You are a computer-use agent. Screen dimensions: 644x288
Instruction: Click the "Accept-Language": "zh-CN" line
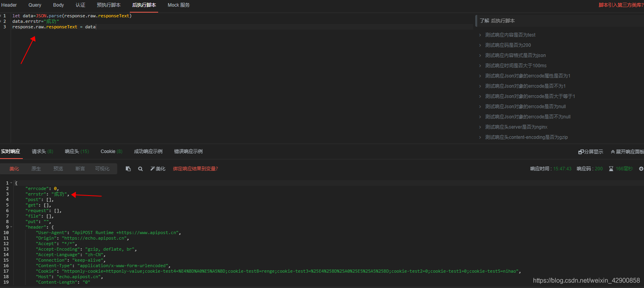[x=70, y=255]
